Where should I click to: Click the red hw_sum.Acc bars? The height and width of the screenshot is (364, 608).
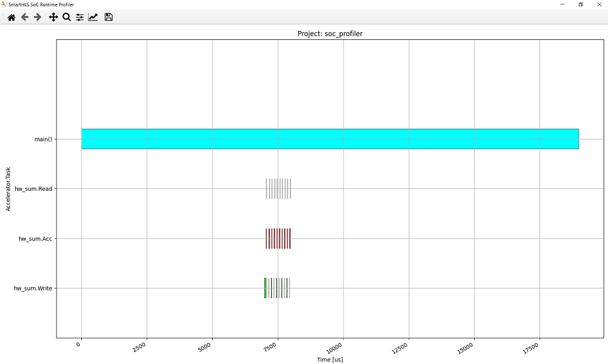click(278, 238)
